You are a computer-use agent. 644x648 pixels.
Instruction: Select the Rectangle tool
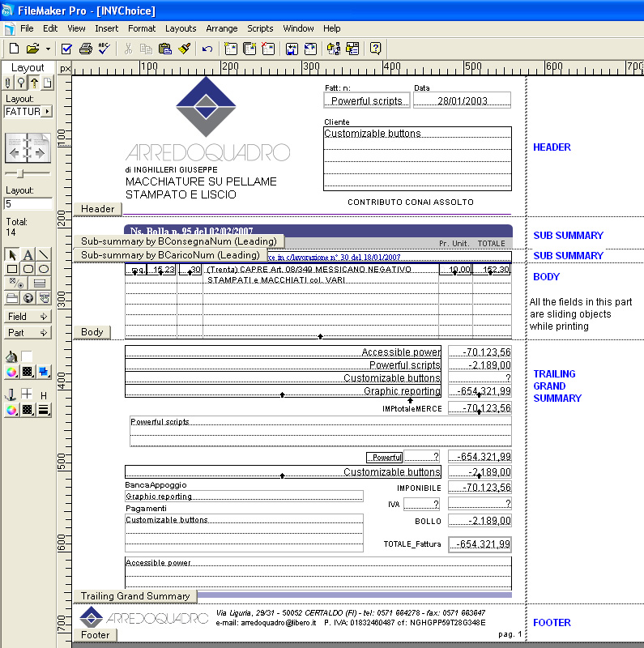click(x=12, y=269)
